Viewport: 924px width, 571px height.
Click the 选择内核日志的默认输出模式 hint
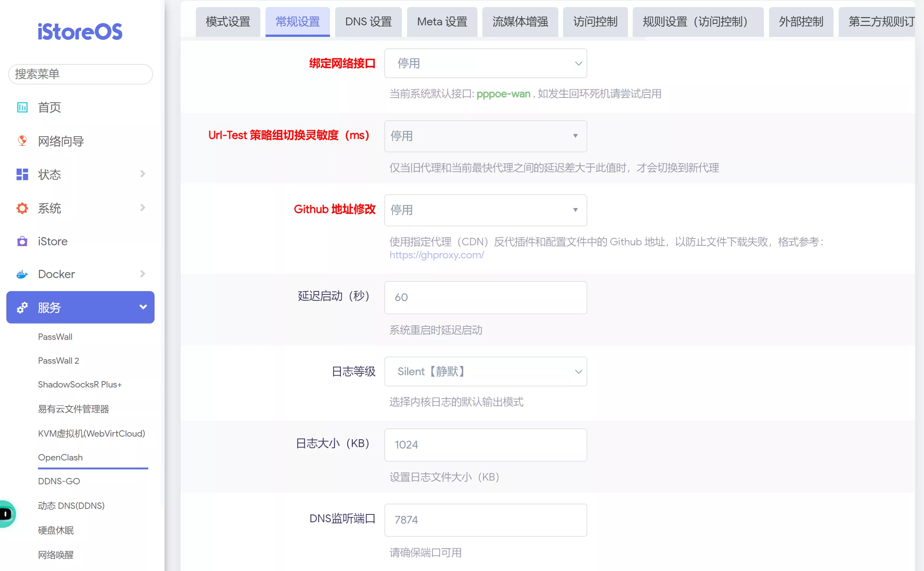click(x=456, y=402)
